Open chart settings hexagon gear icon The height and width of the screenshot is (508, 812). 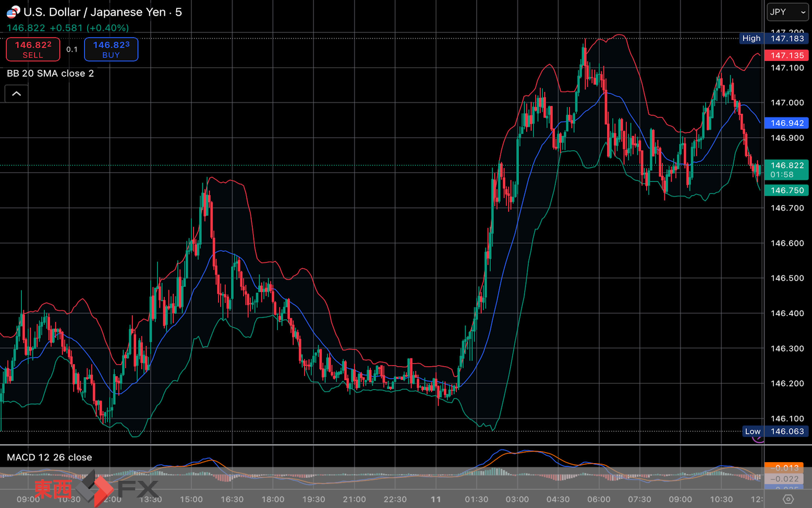pyautogui.click(x=789, y=499)
